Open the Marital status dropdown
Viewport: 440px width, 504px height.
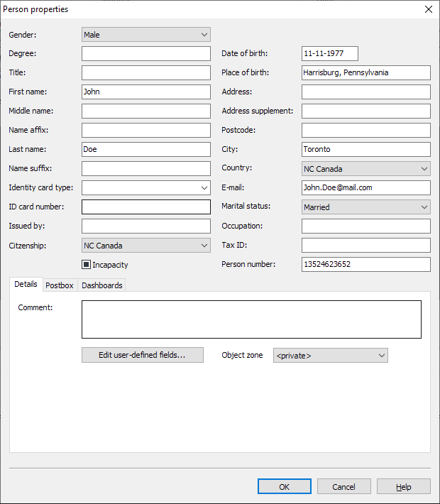click(366, 207)
